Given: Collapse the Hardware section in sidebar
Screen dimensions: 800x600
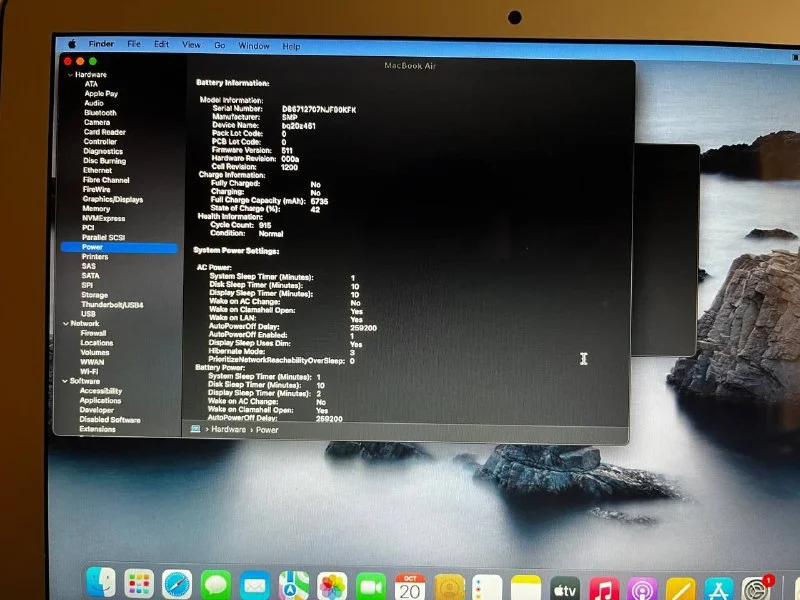Looking at the screenshot, I should coord(69,75).
